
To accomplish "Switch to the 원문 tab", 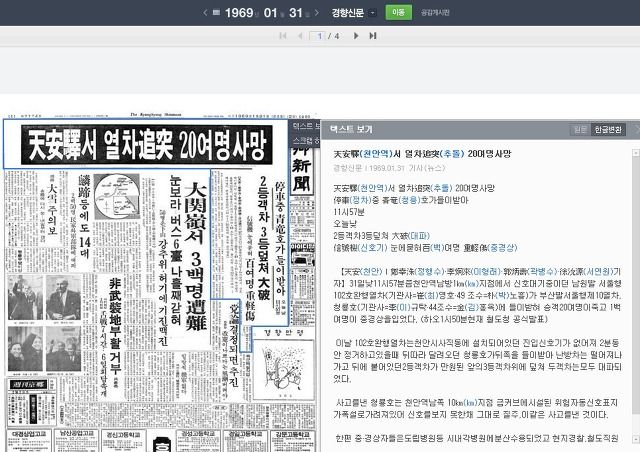I will click(x=580, y=129).
